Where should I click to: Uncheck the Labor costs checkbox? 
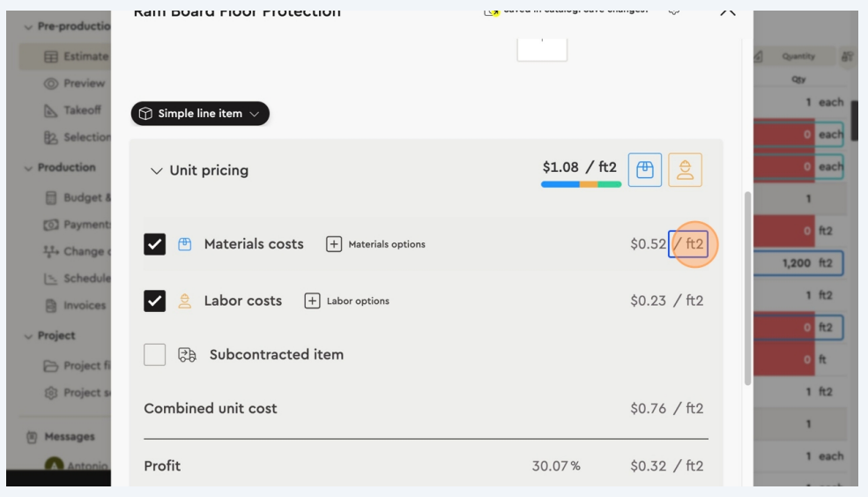pyautogui.click(x=154, y=300)
